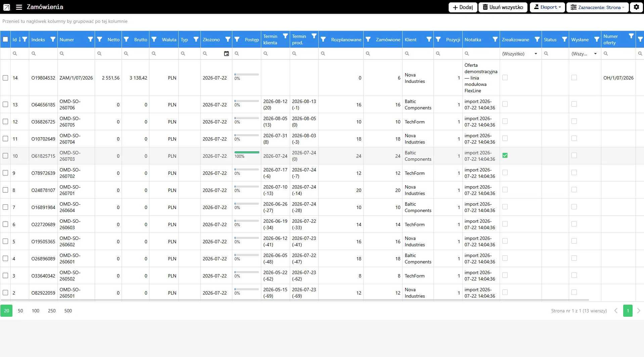Click the app logo icon in top-left corner

7,7
